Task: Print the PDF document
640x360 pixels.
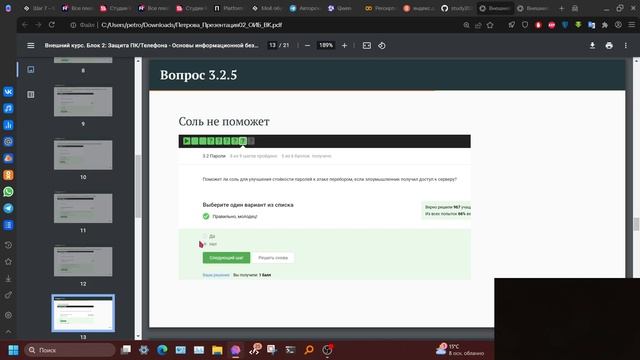Action: click(x=609, y=45)
